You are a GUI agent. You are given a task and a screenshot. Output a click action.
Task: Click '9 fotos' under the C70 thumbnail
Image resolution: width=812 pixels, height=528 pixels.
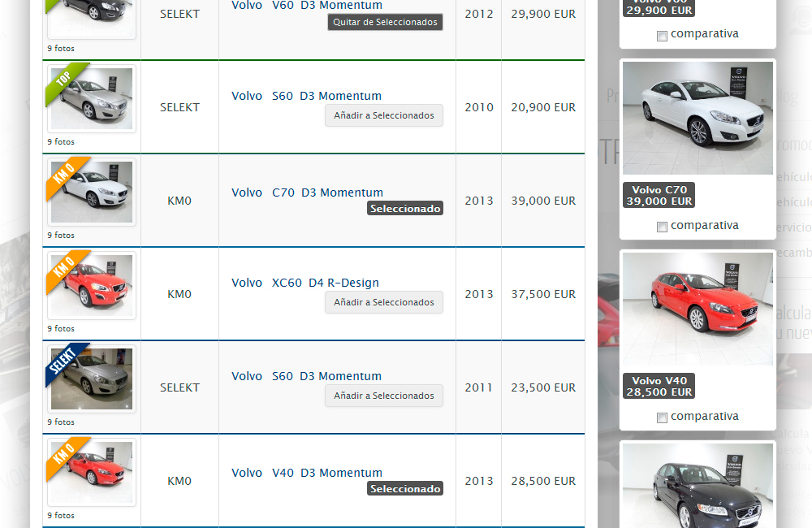[x=61, y=235]
